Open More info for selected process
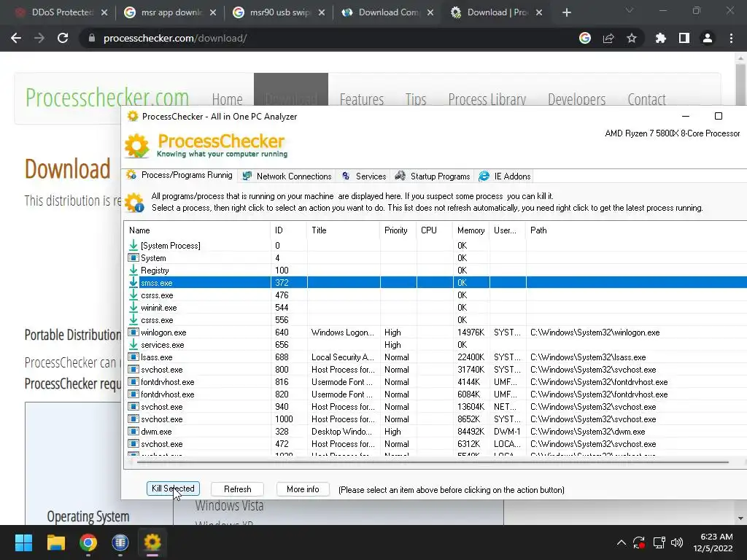Screen dimensions: 747x560 pyautogui.click(x=303, y=489)
